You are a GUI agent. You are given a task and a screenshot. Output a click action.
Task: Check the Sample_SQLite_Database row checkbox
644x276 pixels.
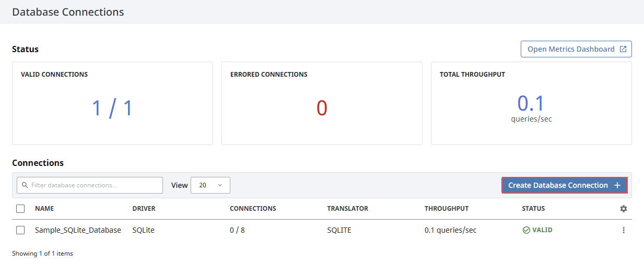(20, 230)
